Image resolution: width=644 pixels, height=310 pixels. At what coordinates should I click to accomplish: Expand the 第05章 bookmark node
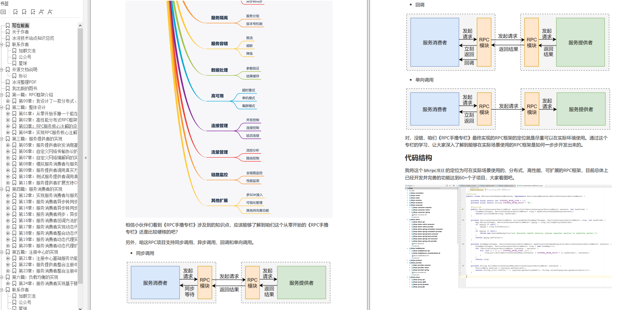point(8,145)
